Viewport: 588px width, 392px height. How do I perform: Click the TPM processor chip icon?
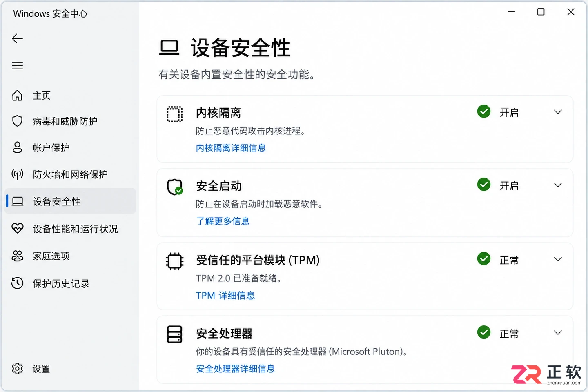point(175,261)
